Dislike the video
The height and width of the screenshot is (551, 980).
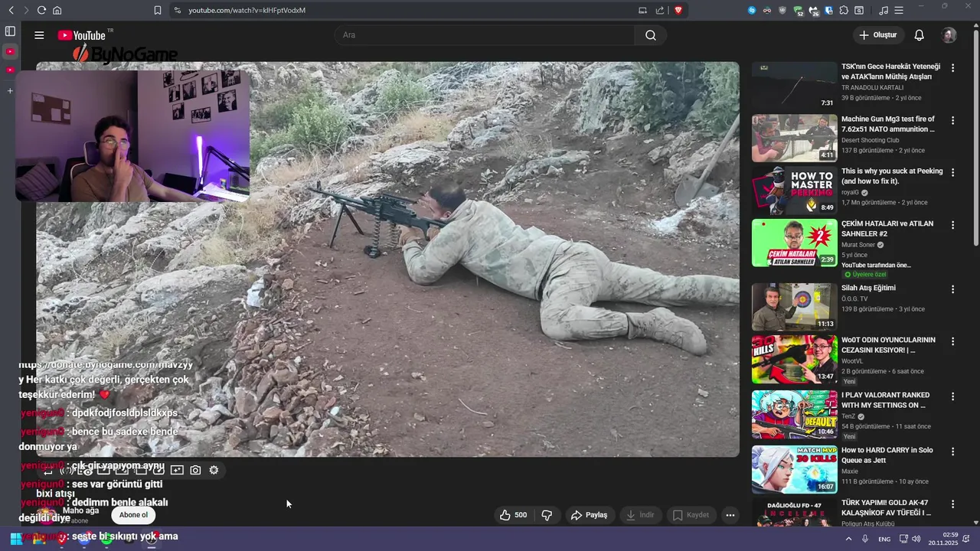547,515
